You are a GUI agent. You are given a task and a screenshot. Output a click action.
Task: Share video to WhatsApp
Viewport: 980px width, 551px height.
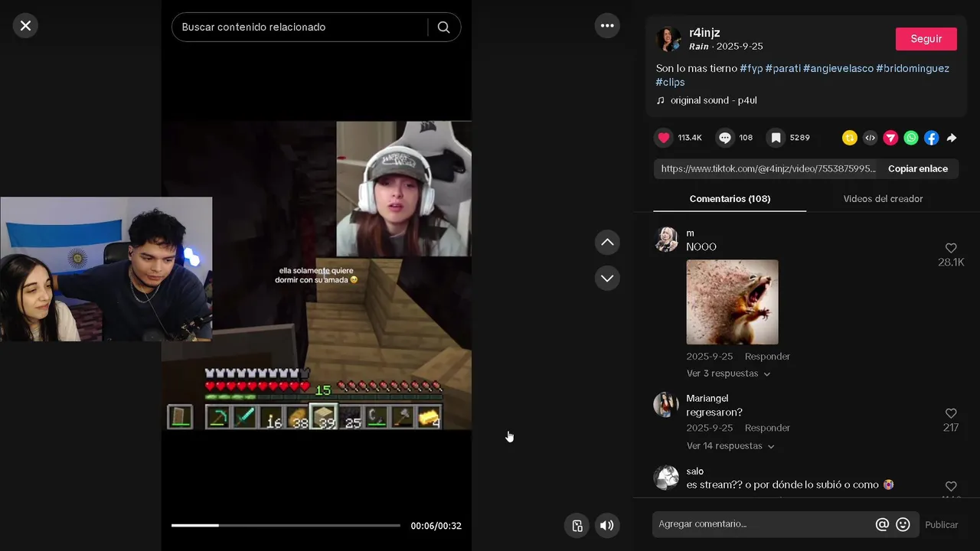tap(911, 138)
